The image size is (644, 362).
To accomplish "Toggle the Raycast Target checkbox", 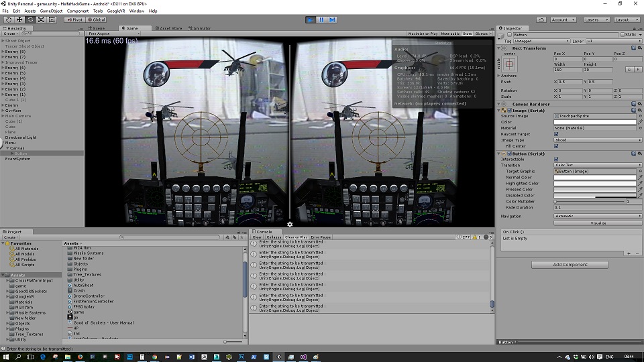I will pyautogui.click(x=556, y=134).
